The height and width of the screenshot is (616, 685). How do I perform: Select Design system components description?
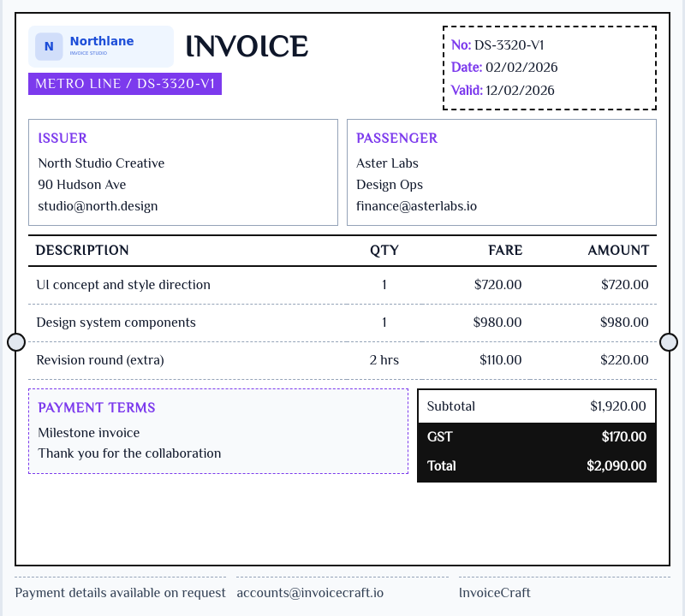(x=116, y=323)
